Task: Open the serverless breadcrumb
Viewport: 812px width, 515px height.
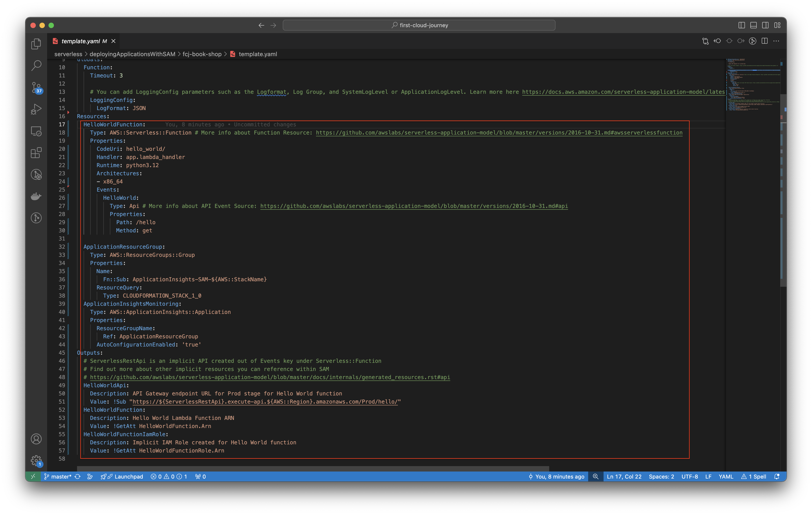Action: click(x=68, y=54)
